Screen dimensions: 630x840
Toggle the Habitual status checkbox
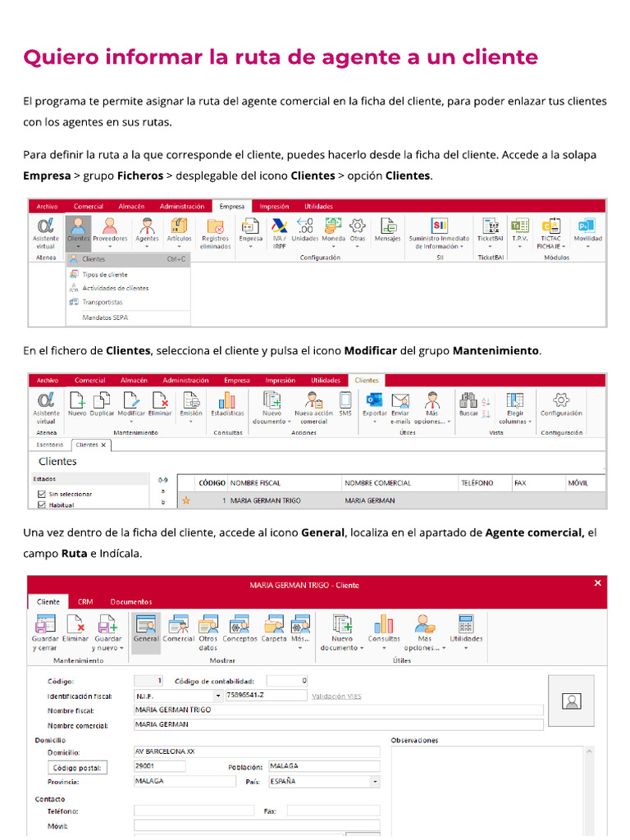coord(42,504)
